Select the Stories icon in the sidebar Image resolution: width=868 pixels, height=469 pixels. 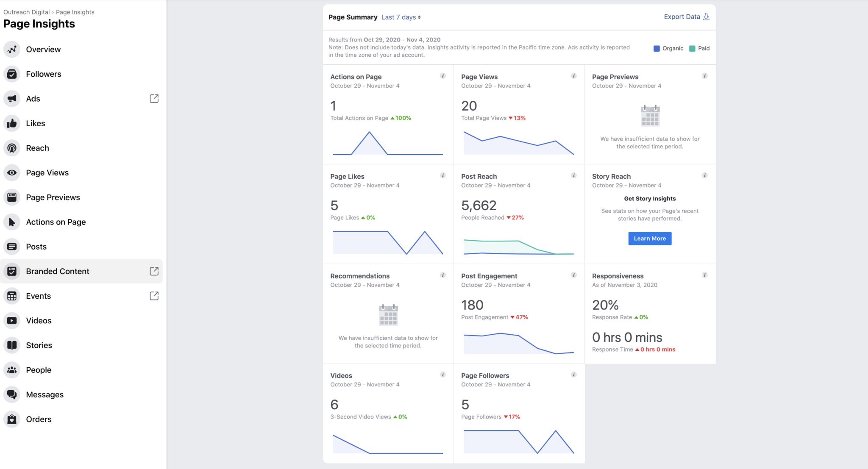coord(12,345)
